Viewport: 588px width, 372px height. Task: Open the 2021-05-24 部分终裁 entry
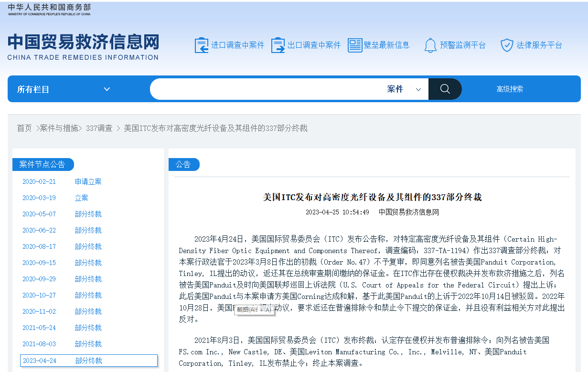click(x=62, y=328)
